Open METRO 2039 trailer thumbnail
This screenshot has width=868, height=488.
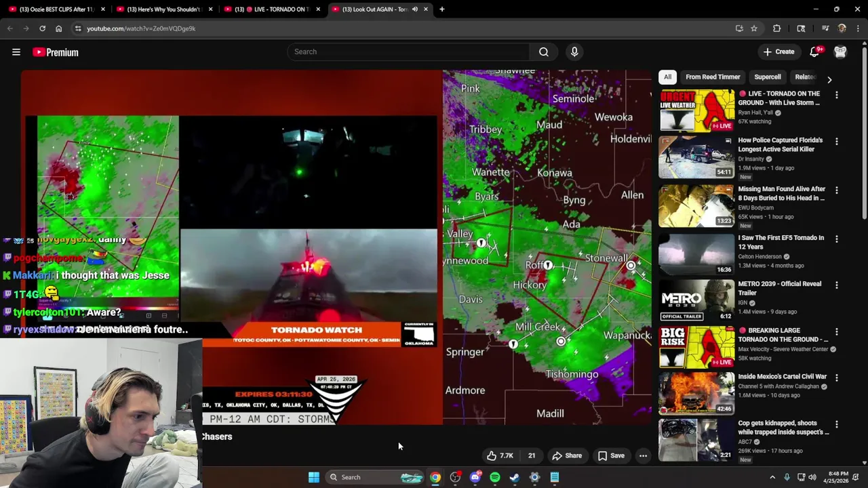click(696, 300)
